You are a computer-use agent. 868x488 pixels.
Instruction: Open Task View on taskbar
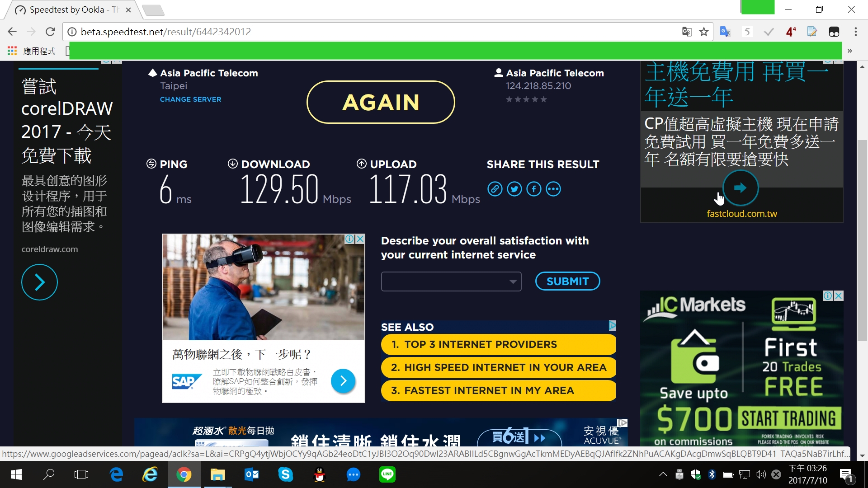click(81, 474)
